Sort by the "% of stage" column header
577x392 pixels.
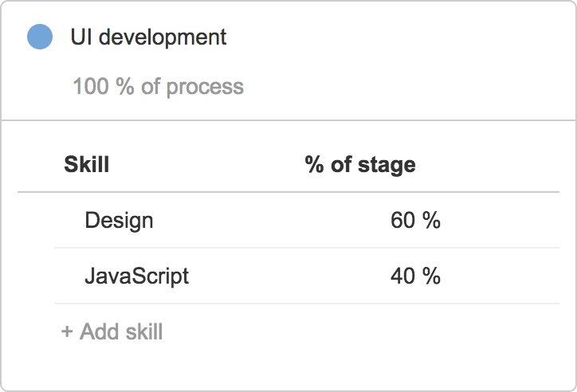(360, 164)
